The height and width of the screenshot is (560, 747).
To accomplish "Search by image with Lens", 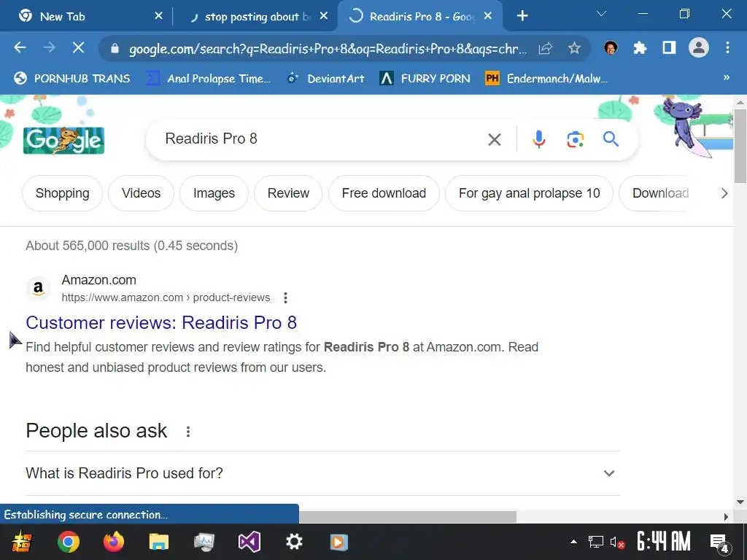I will coord(575,139).
